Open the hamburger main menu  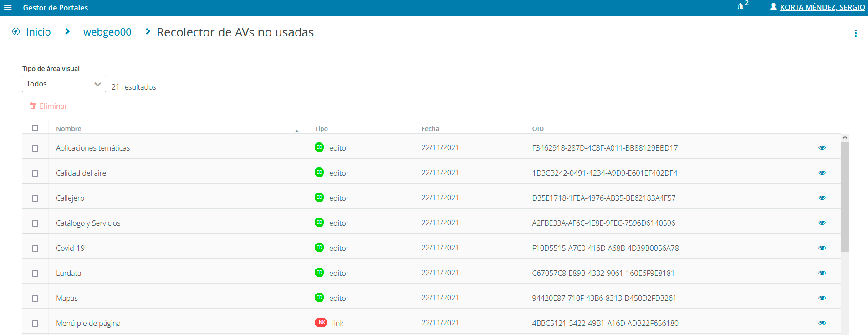pyautogui.click(x=8, y=8)
